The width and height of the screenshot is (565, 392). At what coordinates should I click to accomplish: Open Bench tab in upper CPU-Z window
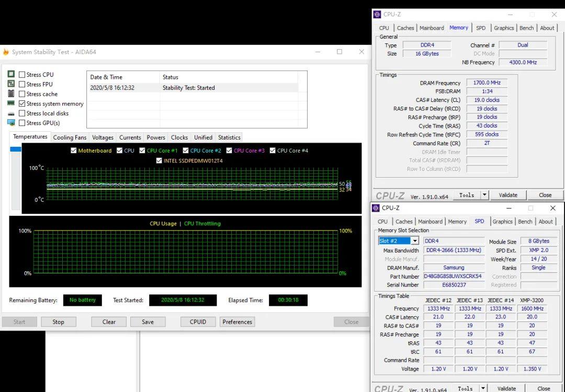[526, 28]
